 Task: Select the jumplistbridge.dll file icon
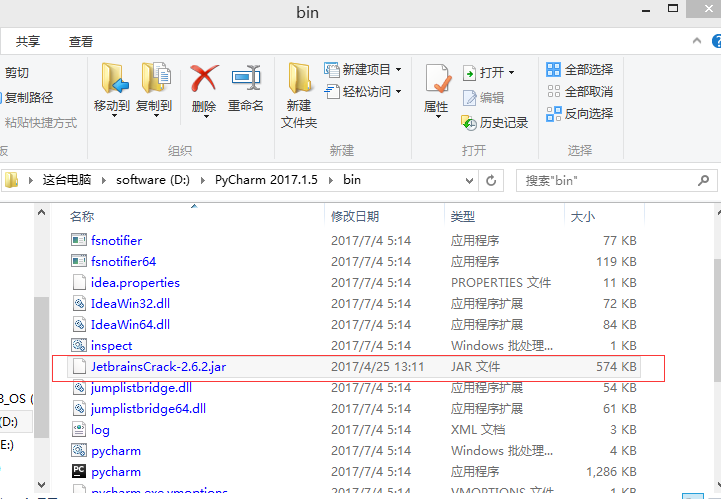[x=79, y=388]
